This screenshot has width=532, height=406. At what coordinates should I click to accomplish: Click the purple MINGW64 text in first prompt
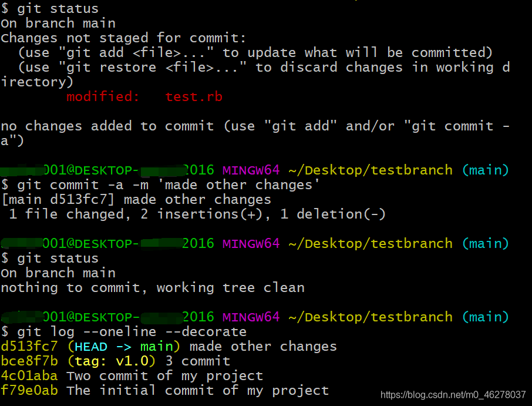click(251, 170)
